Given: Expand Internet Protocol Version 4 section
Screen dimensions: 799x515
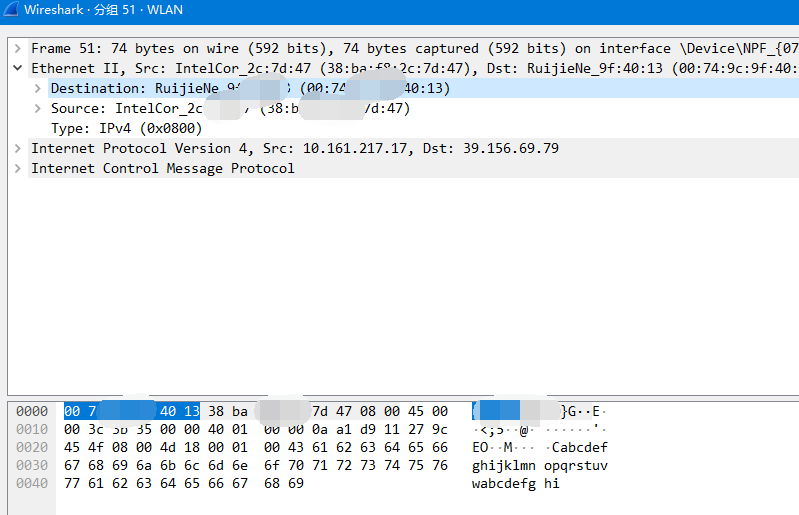Looking at the screenshot, I should point(18,148).
